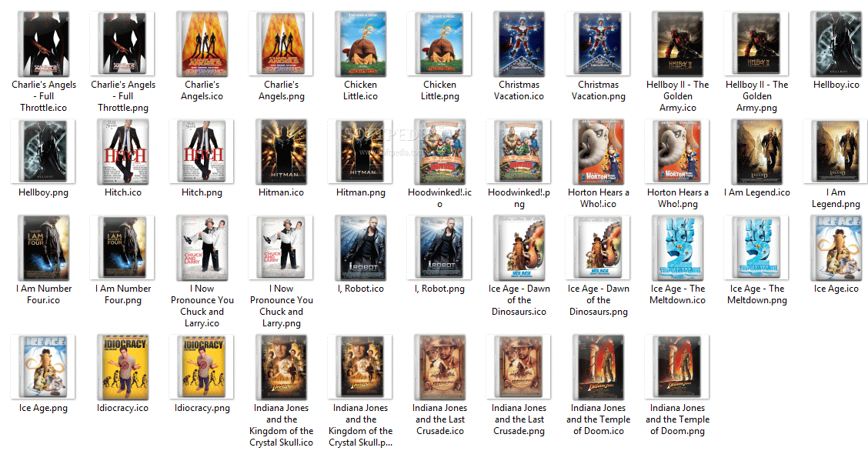Select Indiana Jones and the Temple of Doom.ico icon

click(598, 366)
